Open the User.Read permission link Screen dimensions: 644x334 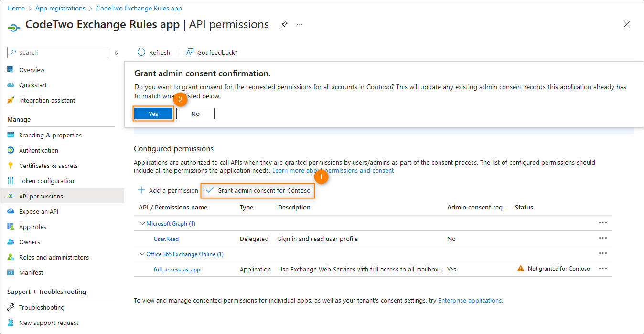pyautogui.click(x=166, y=239)
